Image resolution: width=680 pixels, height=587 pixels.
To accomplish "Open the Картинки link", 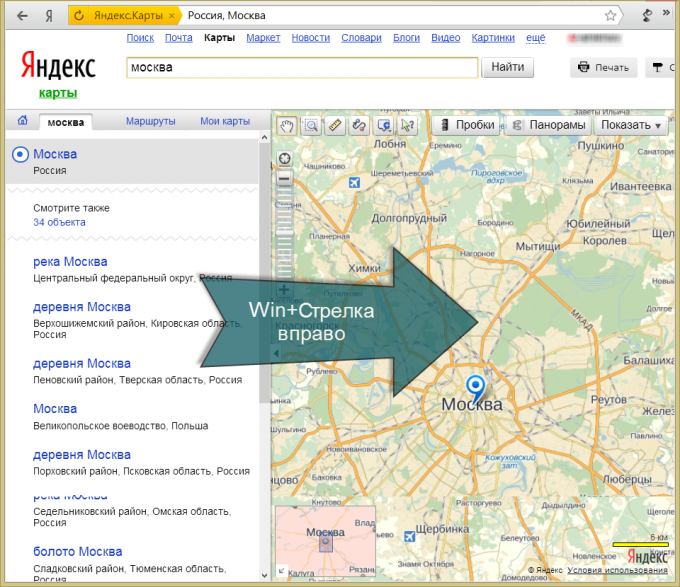I will (493, 38).
